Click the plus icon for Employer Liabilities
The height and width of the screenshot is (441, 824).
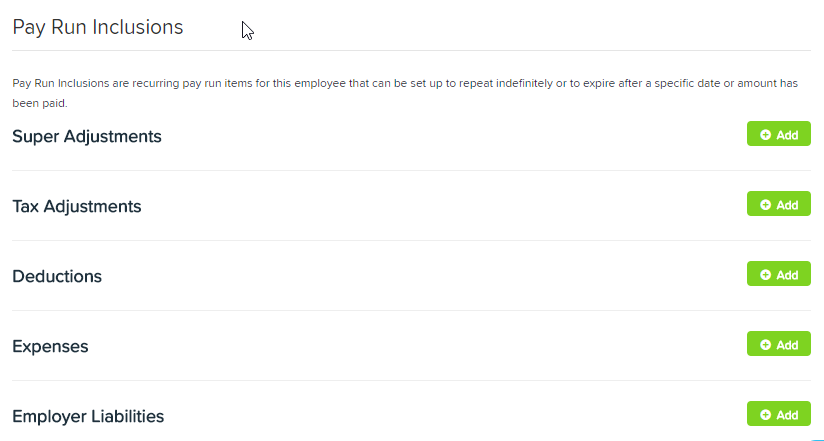pos(765,415)
